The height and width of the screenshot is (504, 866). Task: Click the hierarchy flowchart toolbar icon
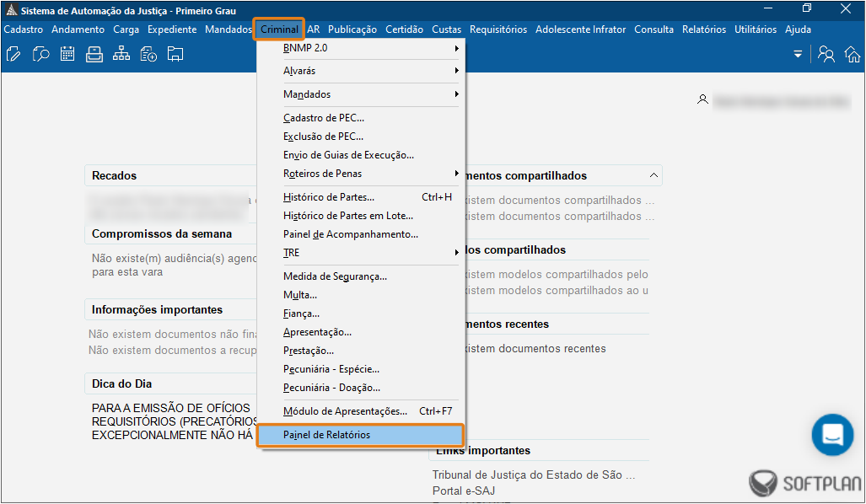point(121,55)
